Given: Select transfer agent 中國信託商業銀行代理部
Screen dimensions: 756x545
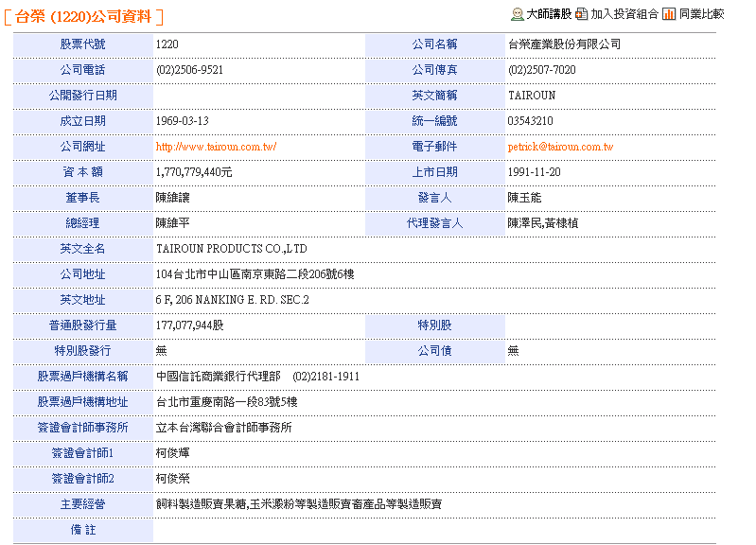Looking at the screenshot, I should (219, 377).
